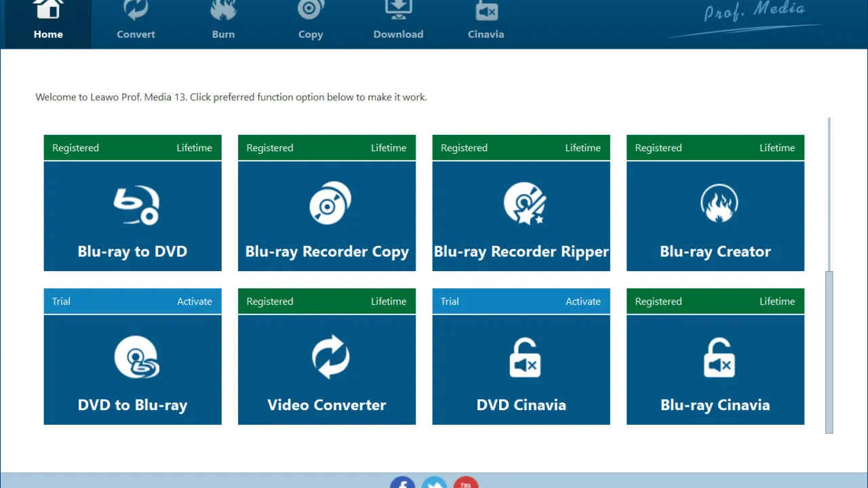868x488 pixels.
Task: Click Activate on the DVD to Blu-ray tile
Action: click(195, 302)
